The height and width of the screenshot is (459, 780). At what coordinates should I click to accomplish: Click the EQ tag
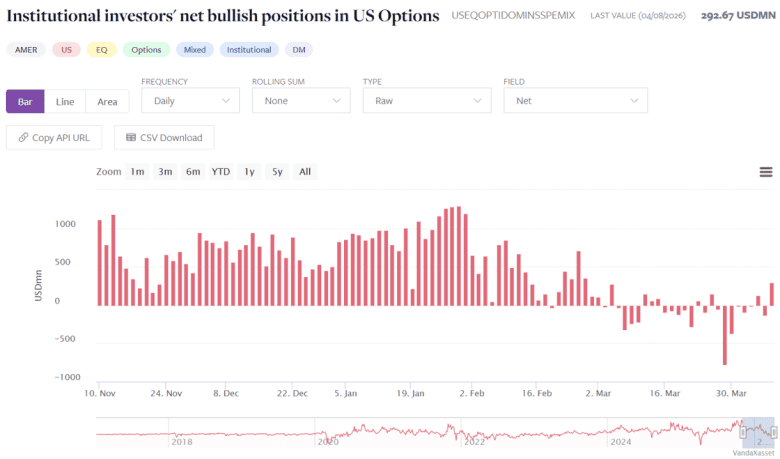coord(101,50)
